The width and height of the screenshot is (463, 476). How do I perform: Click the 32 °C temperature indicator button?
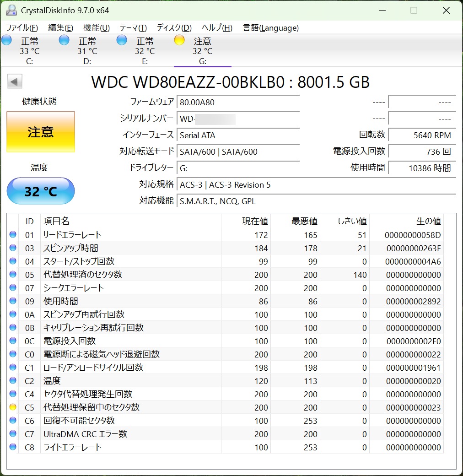pos(41,191)
